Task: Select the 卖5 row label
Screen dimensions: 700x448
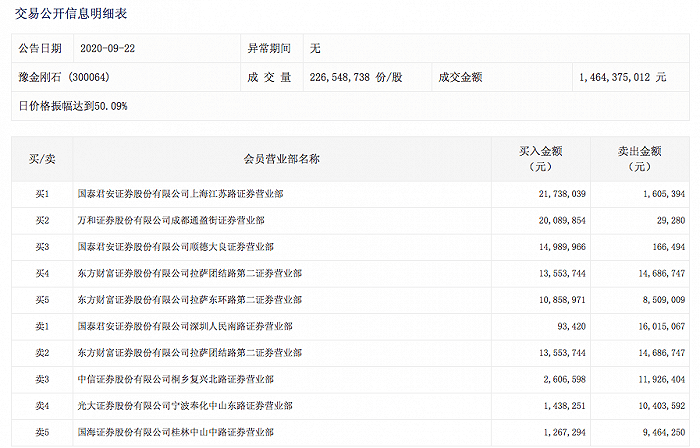Action: (x=42, y=432)
